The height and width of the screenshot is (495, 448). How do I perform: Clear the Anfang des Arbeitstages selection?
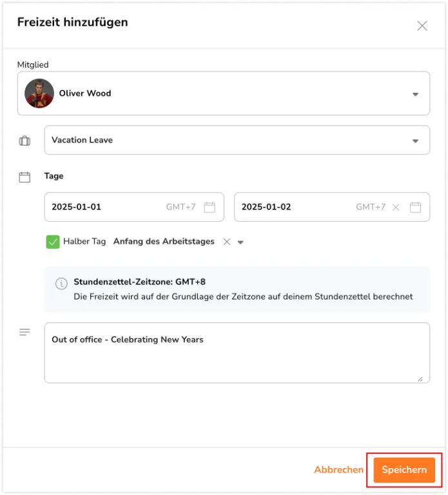pos(227,242)
